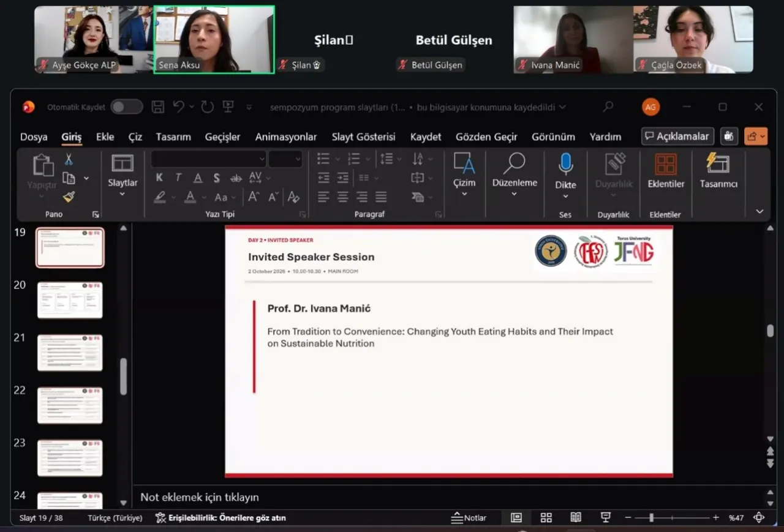
Task: Toggle the Notlar notes pane
Action: [469, 518]
